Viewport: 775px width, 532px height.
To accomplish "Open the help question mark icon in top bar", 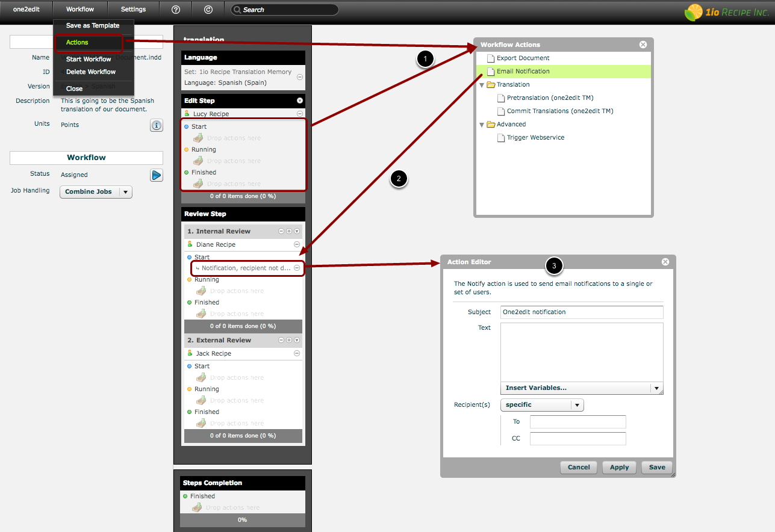I will (176, 10).
